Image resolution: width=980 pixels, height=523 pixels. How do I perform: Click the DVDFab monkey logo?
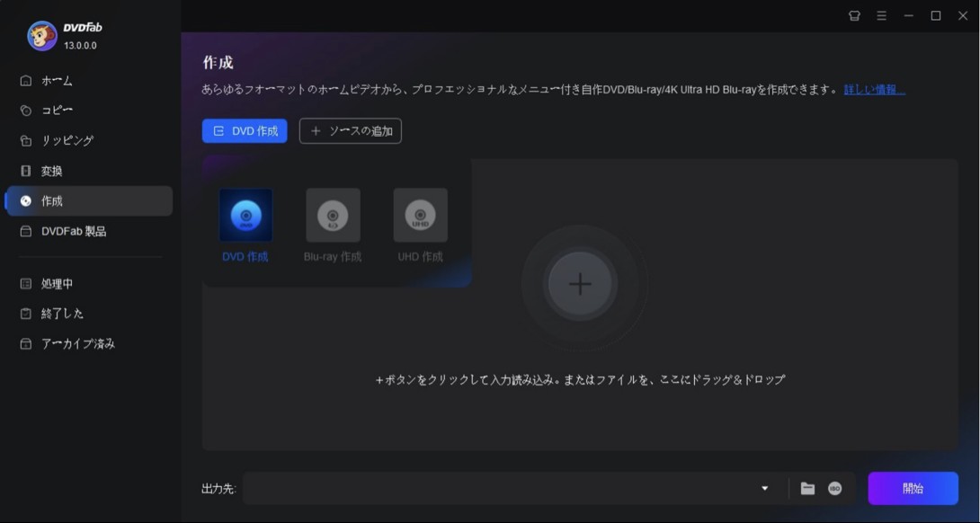42,36
